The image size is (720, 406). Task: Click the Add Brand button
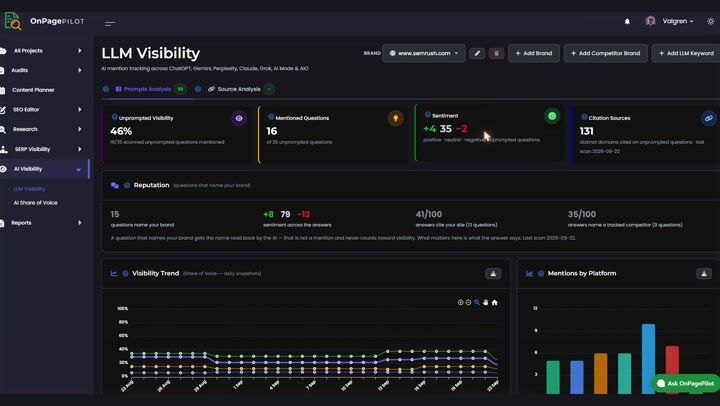pos(534,53)
